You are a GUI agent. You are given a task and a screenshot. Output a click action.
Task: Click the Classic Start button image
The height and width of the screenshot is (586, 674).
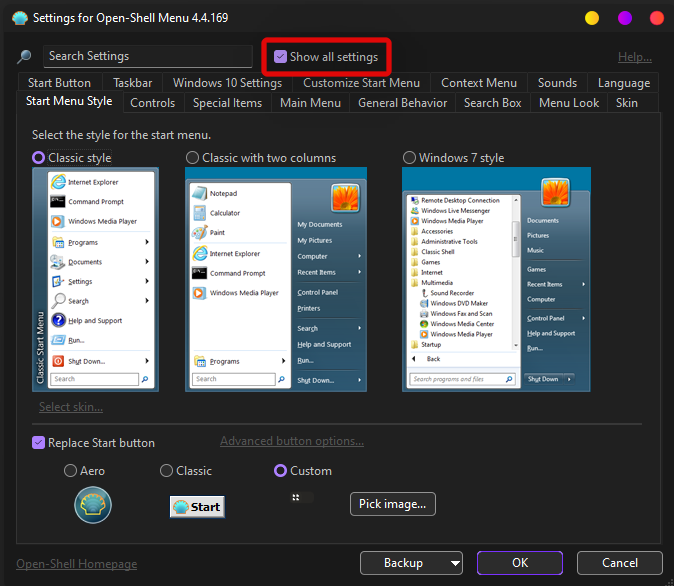click(197, 506)
